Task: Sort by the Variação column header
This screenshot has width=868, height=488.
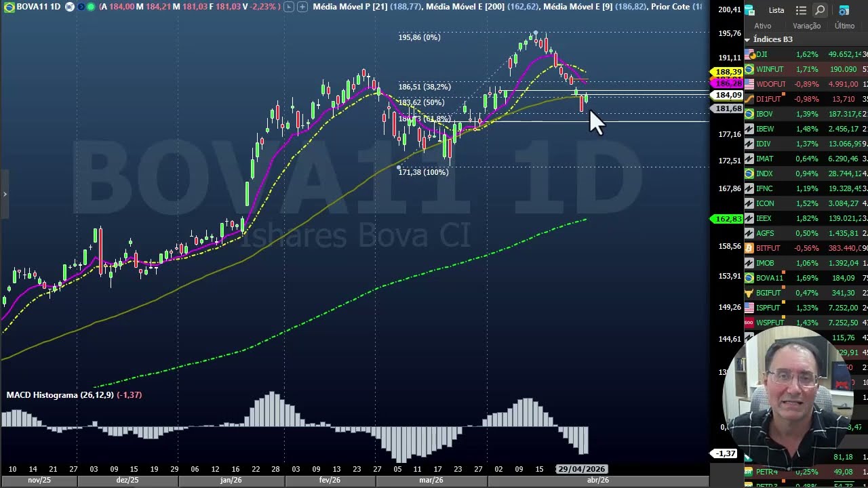Action: point(807,26)
